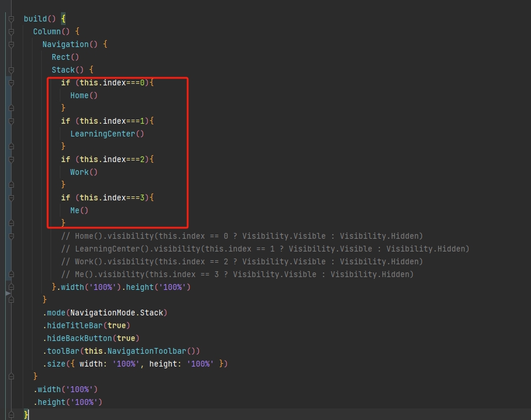
Task: Click the Stack() component call
Action: [68, 70]
